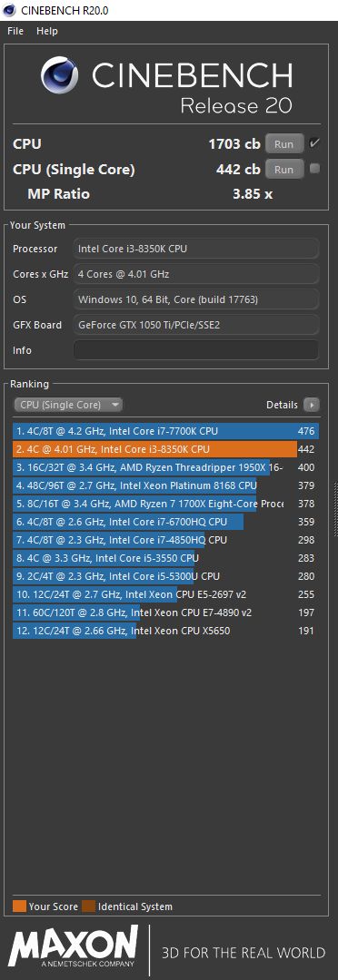
Task: Select ranking row Xeon E7-4890 v2
Action: [166, 612]
